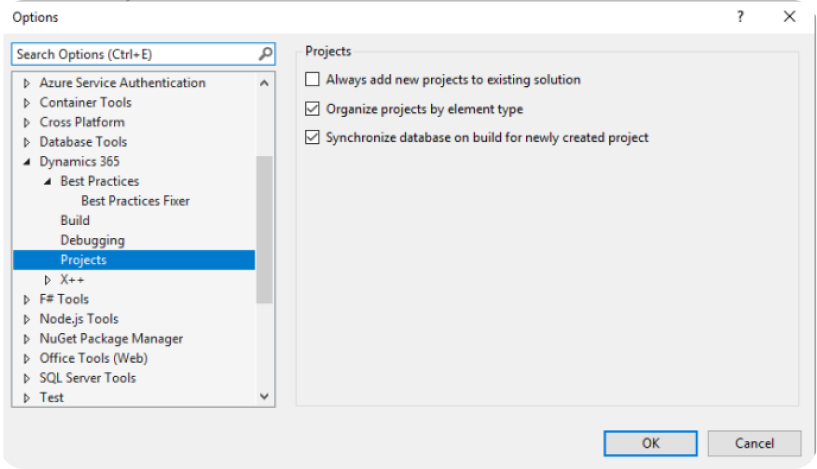Screen dimensions: 817x469
Task: Expand the X++ node
Action: tap(47, 280)
